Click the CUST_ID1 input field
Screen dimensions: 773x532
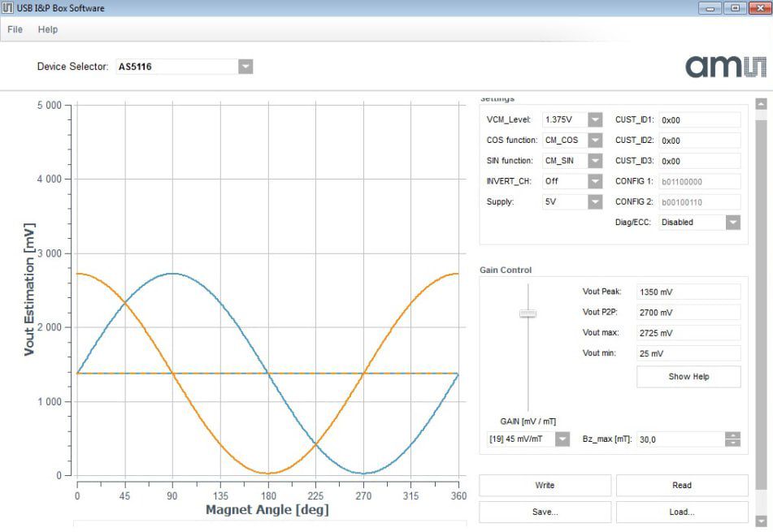click(699, 119)
